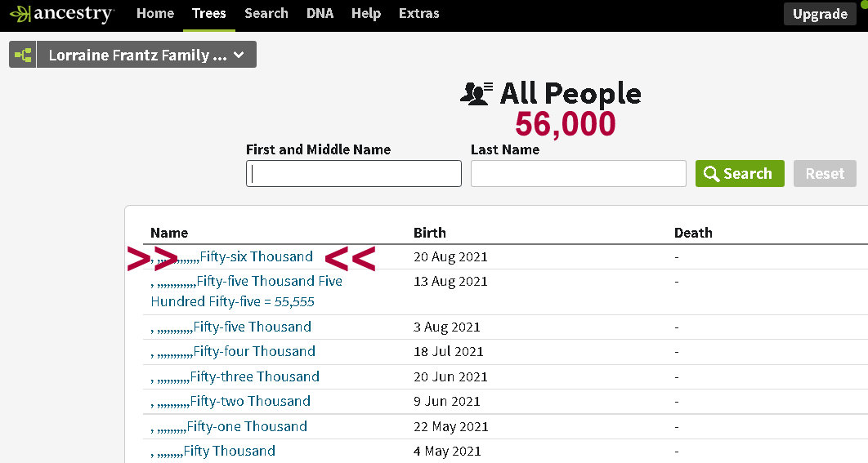Click the Reset button
868x463 pixels.
pyautogui.click(x=825, y=174)
